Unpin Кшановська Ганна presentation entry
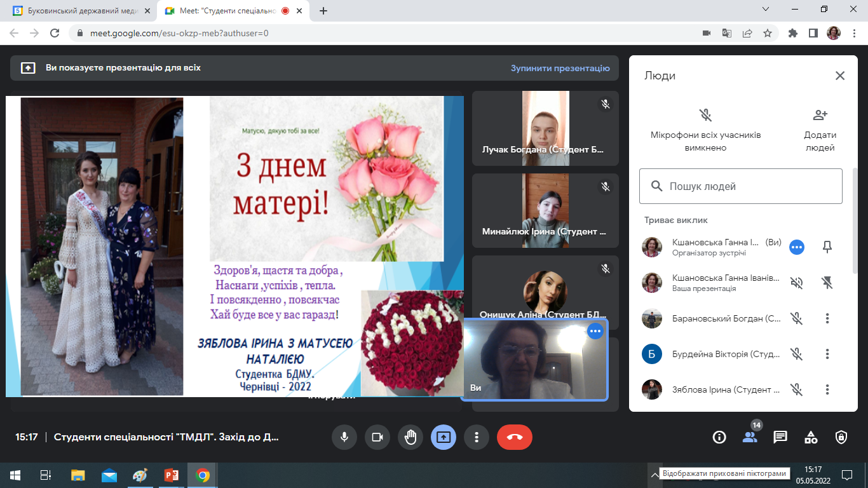 click(827, 283)
